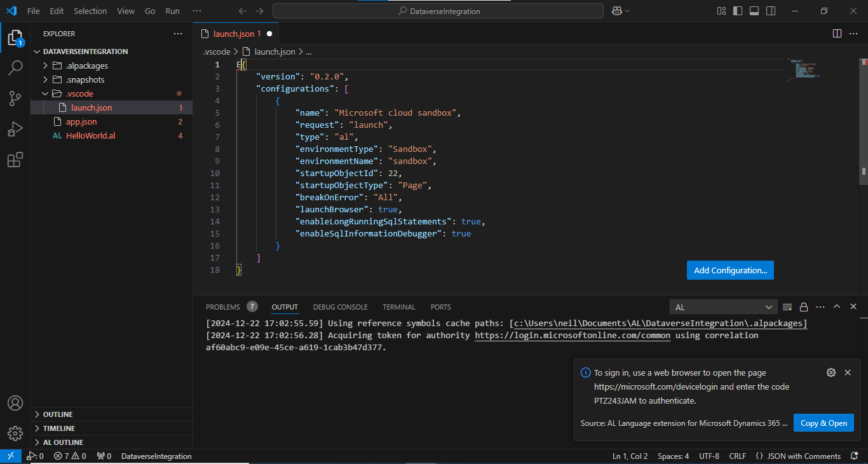Open the Accounts menu icon
Image resolution: width=868 pixels, height=464 pixels.
15,403
